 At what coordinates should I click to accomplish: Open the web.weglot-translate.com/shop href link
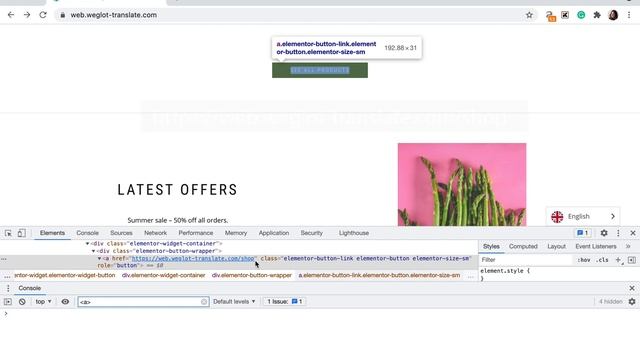pyautogui.click(x=193, y=258)
